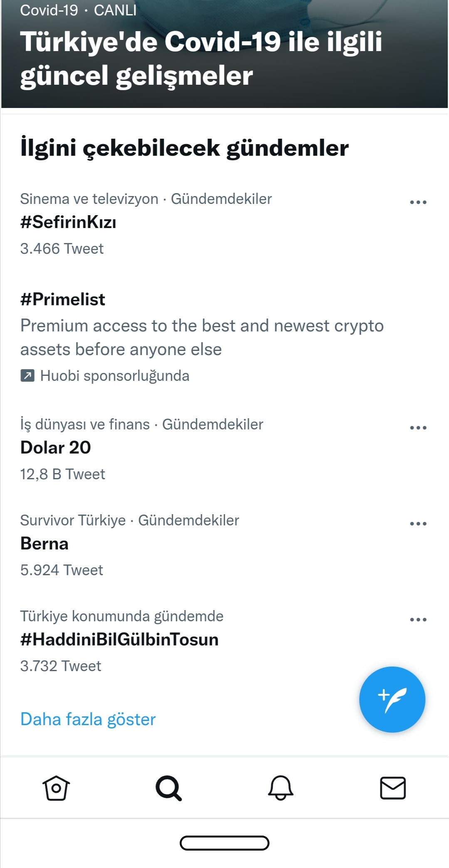The width and height of the screenshot is (449, 868).
Task: Tap the 'Huobi sponsorluğunda' sponsor label
Action: click(115, 376)
